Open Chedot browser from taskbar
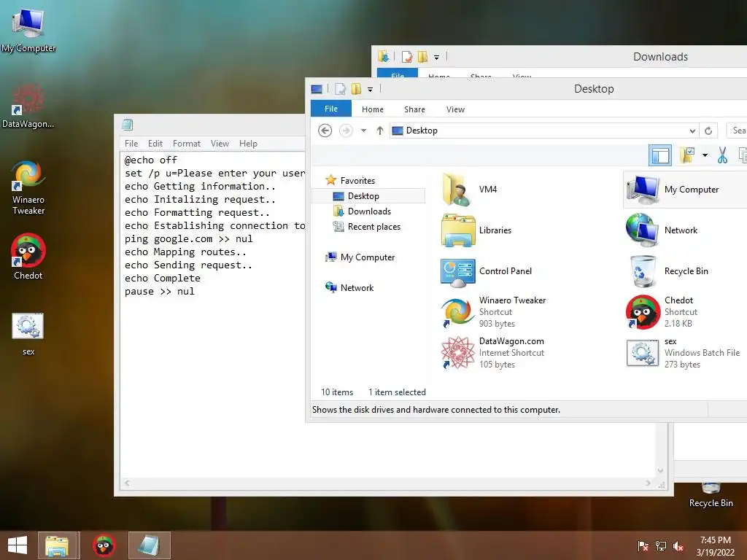The height and width of the screenshot is (560, 747). [x=104, y=545]
